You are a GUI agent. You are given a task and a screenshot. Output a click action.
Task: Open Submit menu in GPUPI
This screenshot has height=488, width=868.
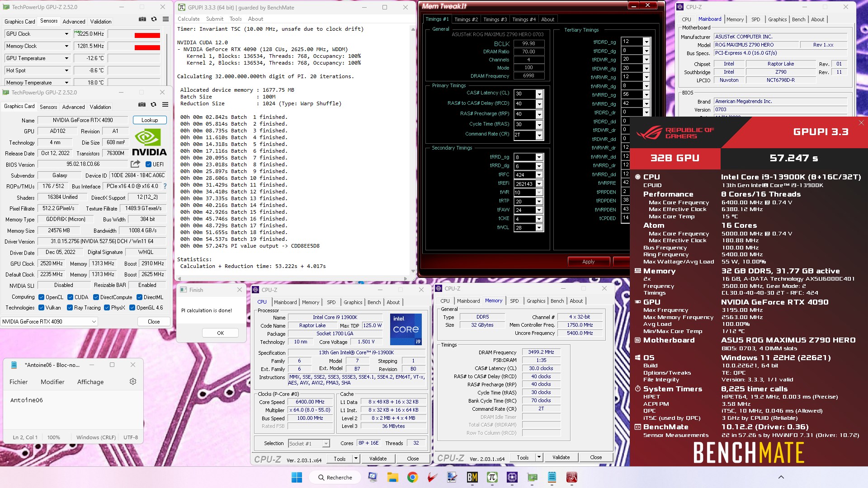tap(215, 19)
